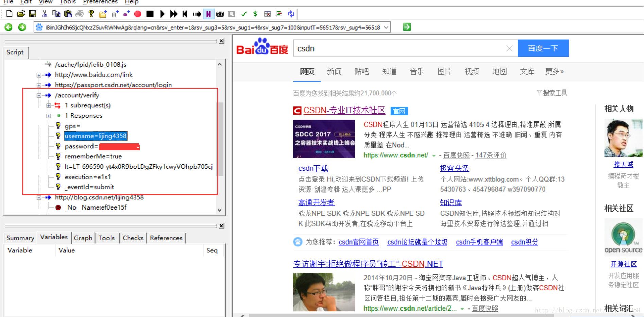The height and width of the screenshot is (317, 644).
Task: Open the Preferences menu
Action: tap(100, 2)
